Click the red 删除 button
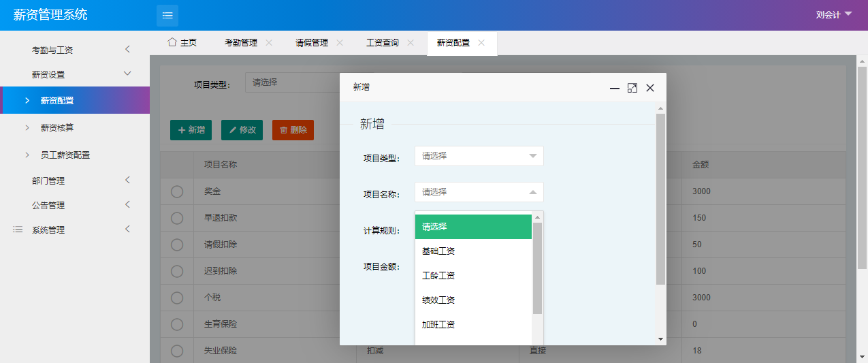868x363 pixels. tap(293, 130)
